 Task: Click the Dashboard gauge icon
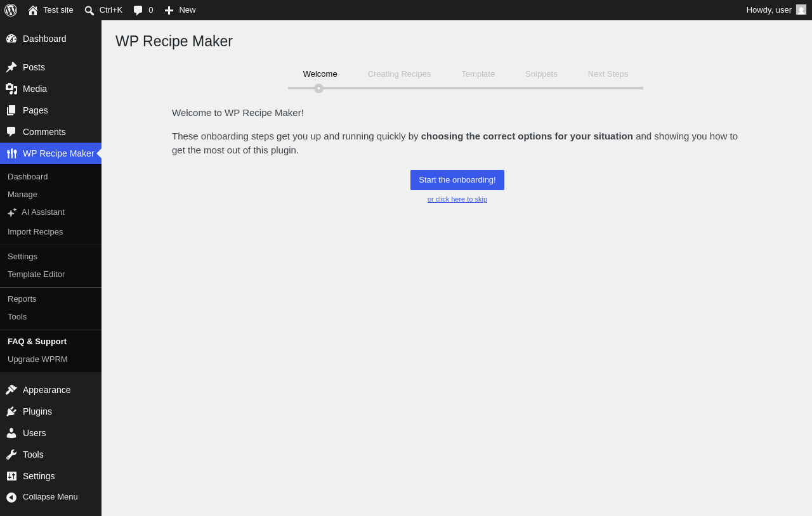[x=11, y=39]
